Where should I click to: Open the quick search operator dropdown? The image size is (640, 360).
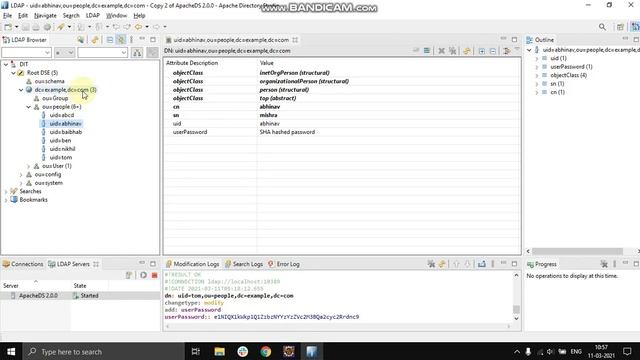[70, 53]
